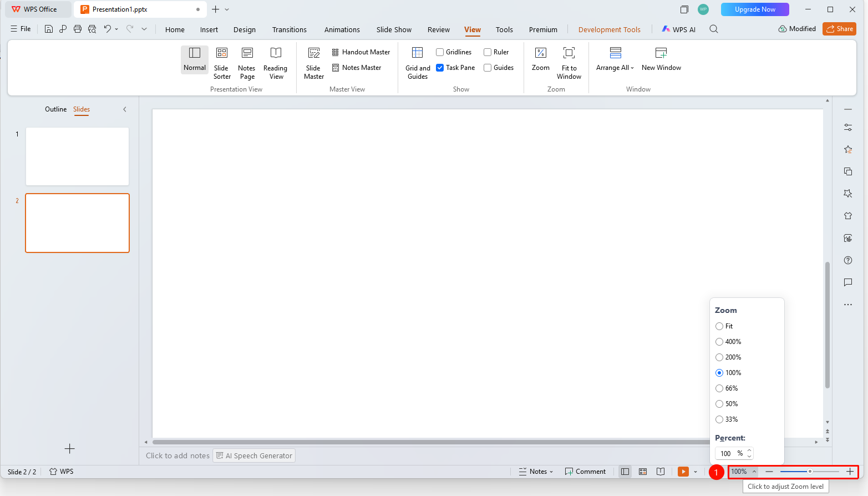Collapse the slides panel with chevron
The height and width of the screenshot is (496, 868).
(x=125, y=109)
